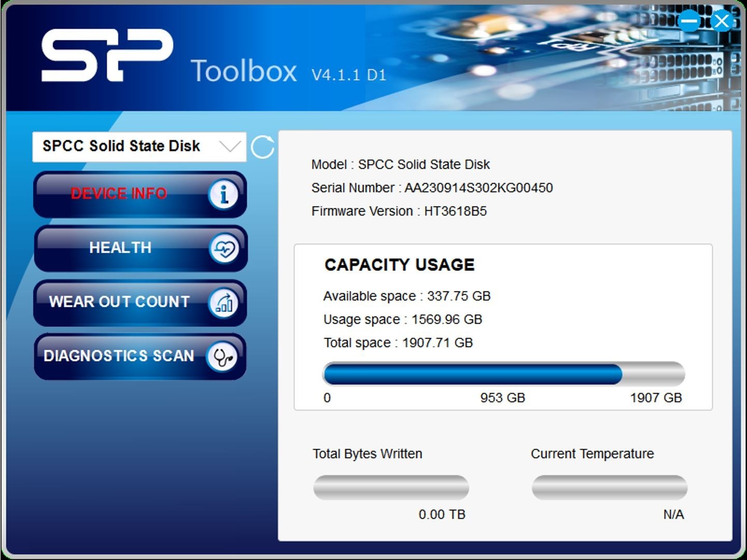
Task: Open the Device Info section
Action: click(x=140, y=195)
